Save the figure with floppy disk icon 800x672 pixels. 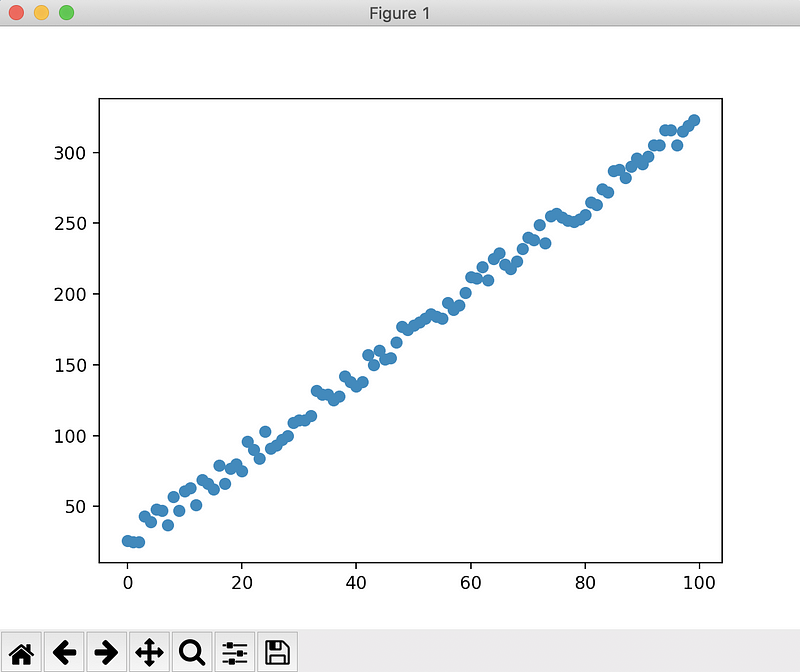[x=277, y=653]
